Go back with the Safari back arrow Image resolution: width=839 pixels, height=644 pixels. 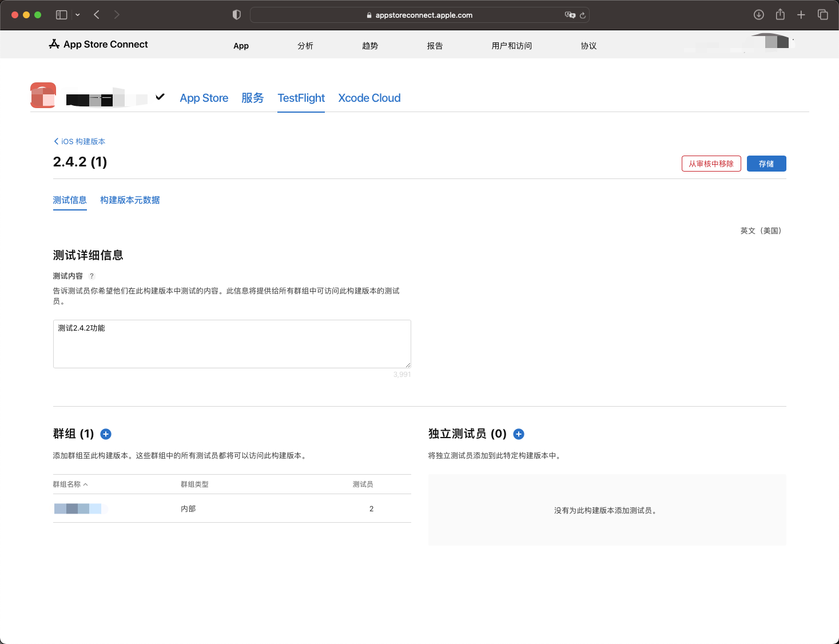pos(97,15)
